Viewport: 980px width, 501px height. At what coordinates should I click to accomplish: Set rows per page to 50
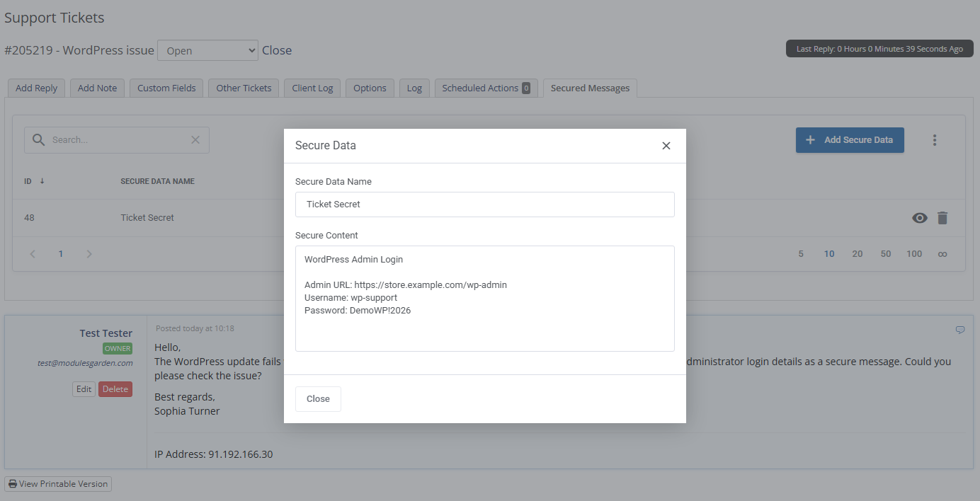[x=886, y=254]
